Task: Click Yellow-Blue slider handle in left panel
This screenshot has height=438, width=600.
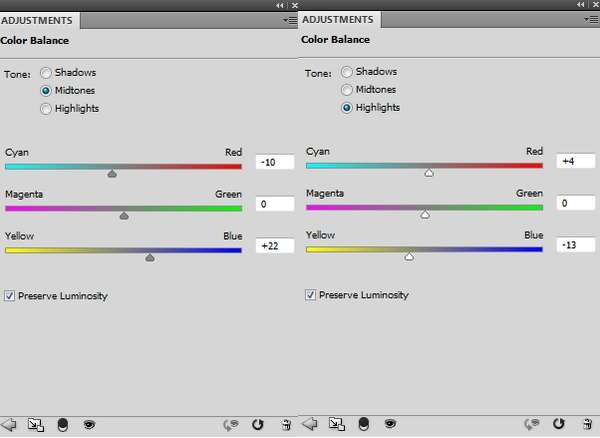Action: coord(150,257)
